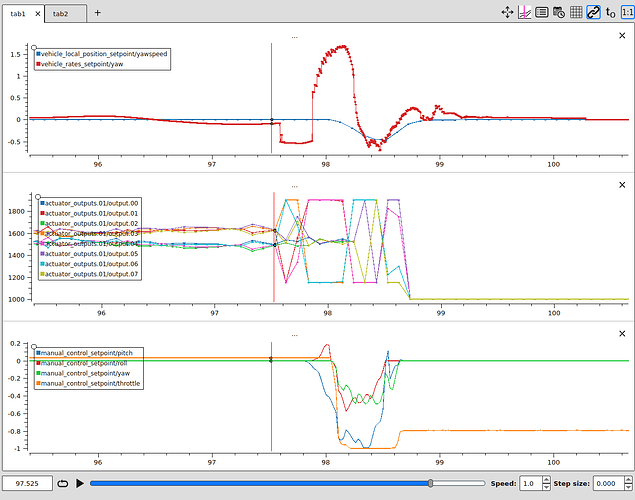Toggle the tracker line display icon
This screenshot has height=500, width=635.
coord(524,13)
